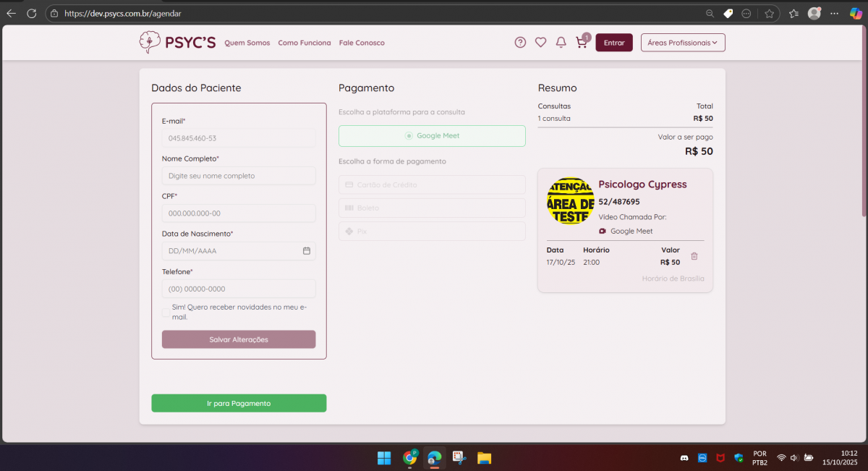Click the favorites heart icon

click(x=540, y=43)
